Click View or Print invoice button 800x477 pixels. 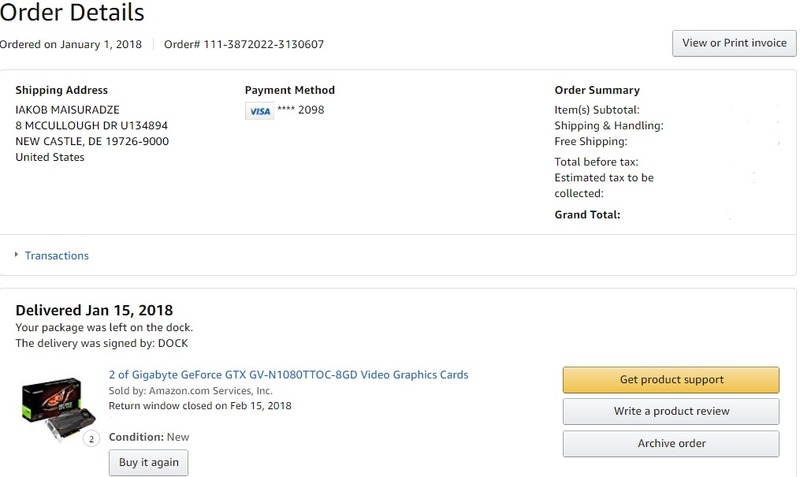(734, 43)
